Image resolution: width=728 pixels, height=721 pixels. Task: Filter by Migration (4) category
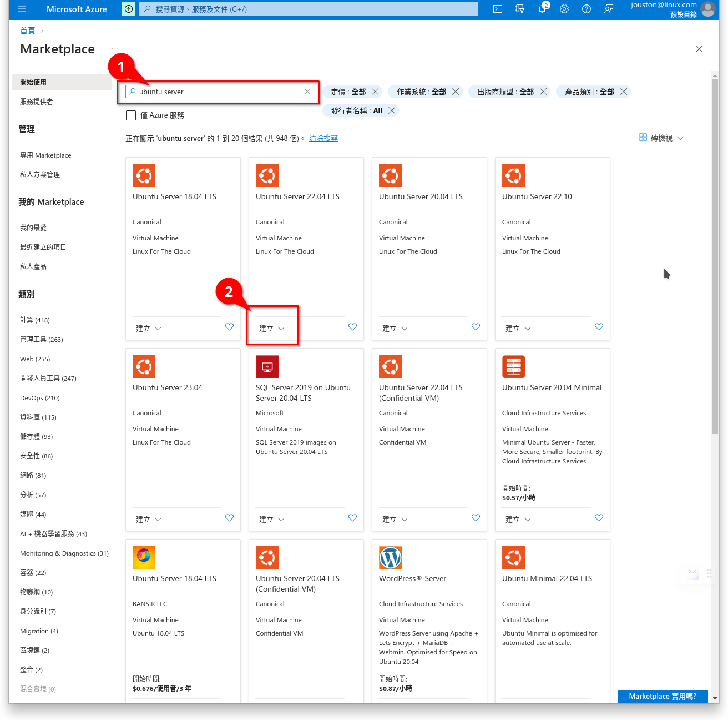(x=39, y=631)
